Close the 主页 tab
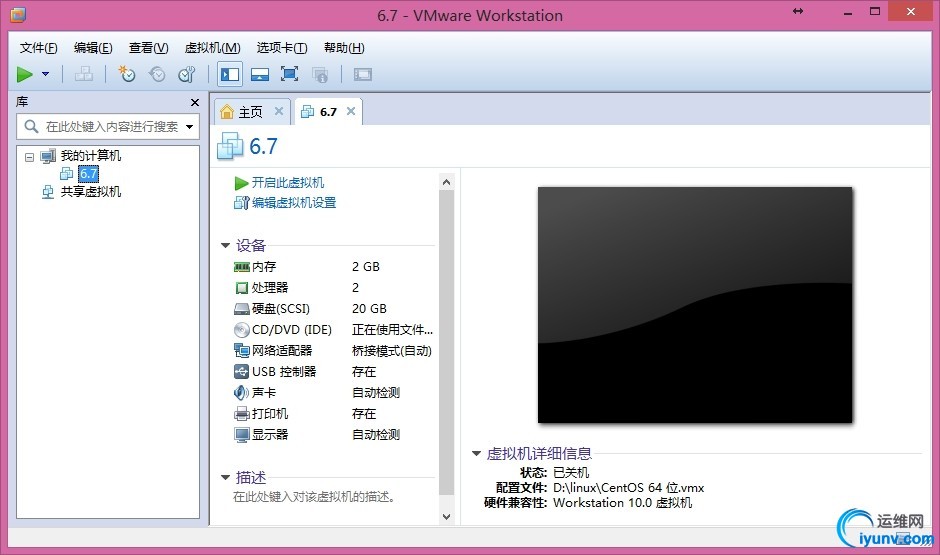940x555 pixels. (279, 111)
